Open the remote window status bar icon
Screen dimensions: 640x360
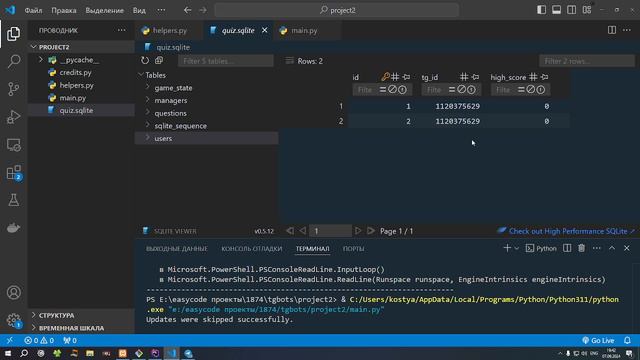point(10,340)
